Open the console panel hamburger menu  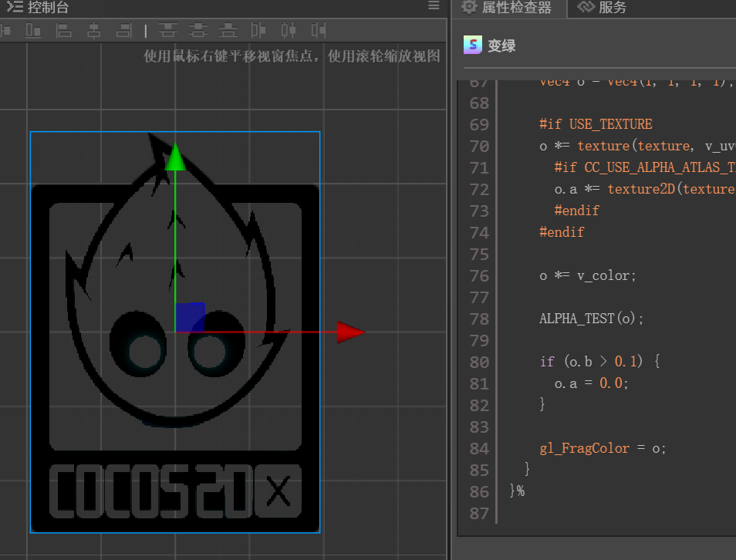(434, 5)
